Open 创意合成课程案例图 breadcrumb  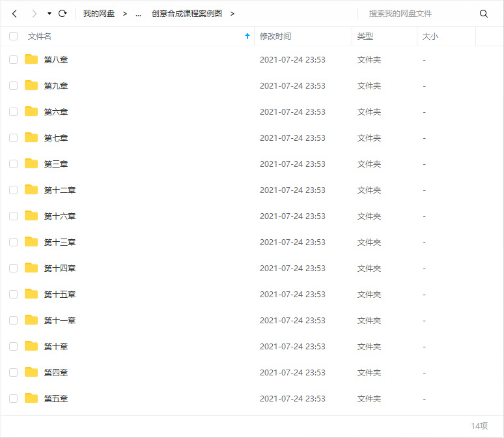(x=187, y=14)
